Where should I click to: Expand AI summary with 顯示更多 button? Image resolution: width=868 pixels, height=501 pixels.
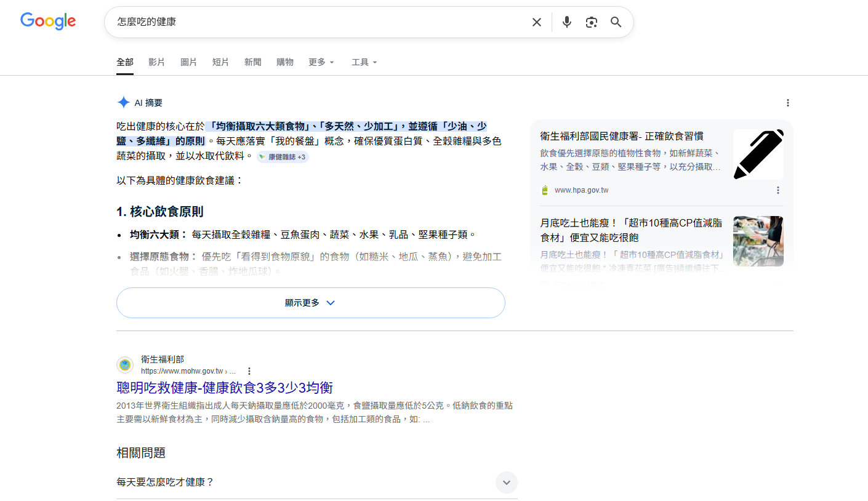click(x=311, y=303)
